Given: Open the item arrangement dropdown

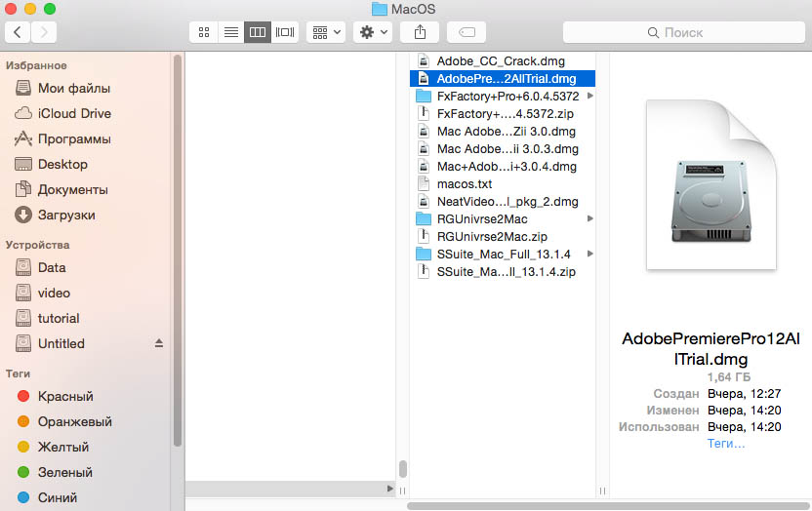Looking at the screenshot, I should pyautogui.click(x=326, y=32).
